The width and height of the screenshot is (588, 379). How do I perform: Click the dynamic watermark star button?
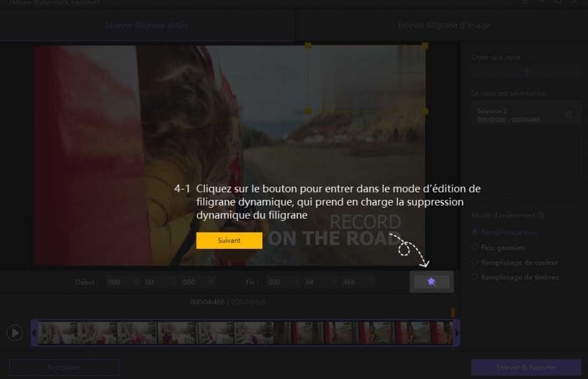(x=431, y=282)
